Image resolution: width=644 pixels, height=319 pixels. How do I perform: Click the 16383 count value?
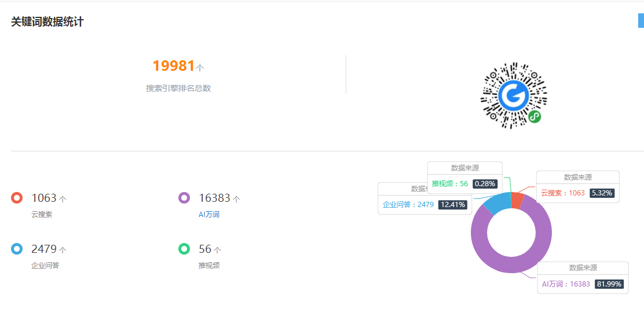[x=214, y=198]
